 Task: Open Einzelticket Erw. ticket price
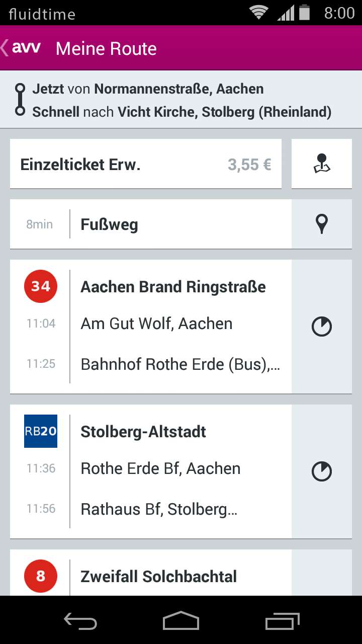pyautogui.click(x=146, y=164)
